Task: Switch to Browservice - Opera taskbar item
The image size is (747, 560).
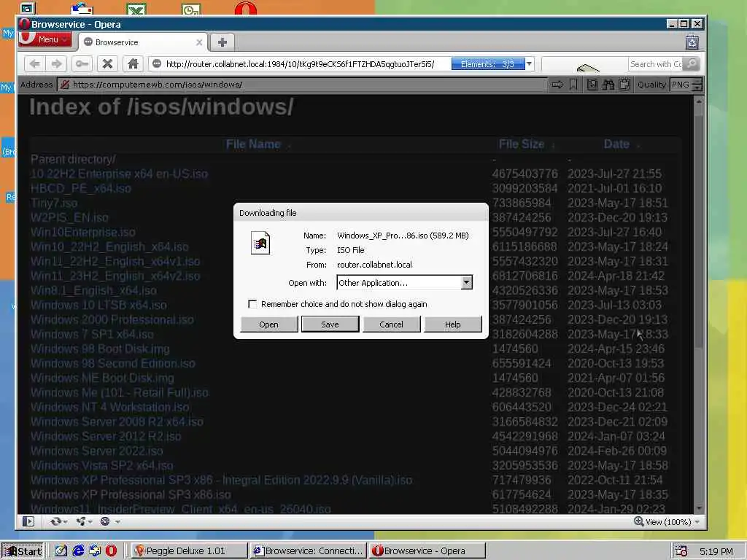Action: (427, 551)
